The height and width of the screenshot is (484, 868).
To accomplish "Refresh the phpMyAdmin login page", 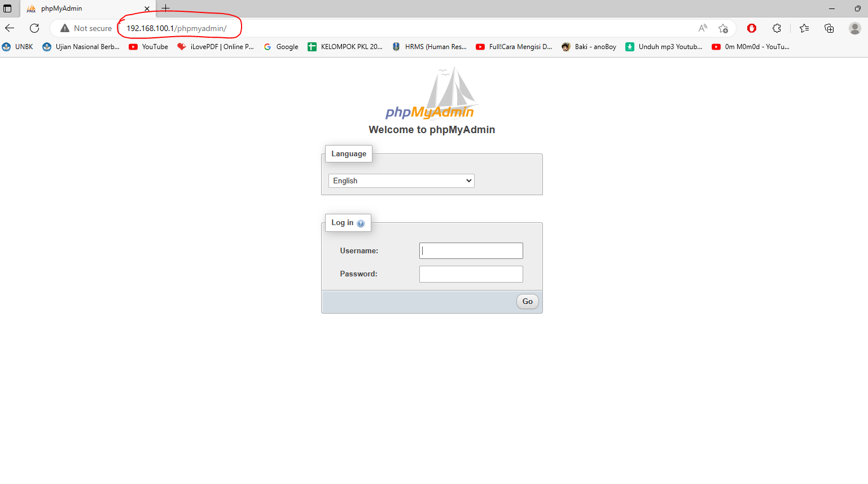I will pos(34,28).
